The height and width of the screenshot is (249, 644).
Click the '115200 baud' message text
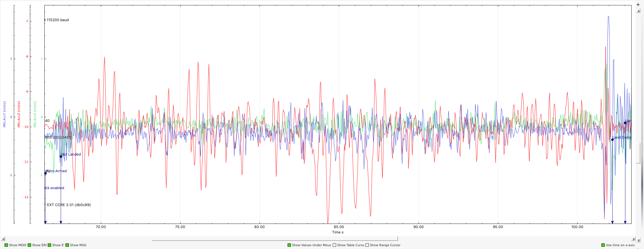pos(58,20)
